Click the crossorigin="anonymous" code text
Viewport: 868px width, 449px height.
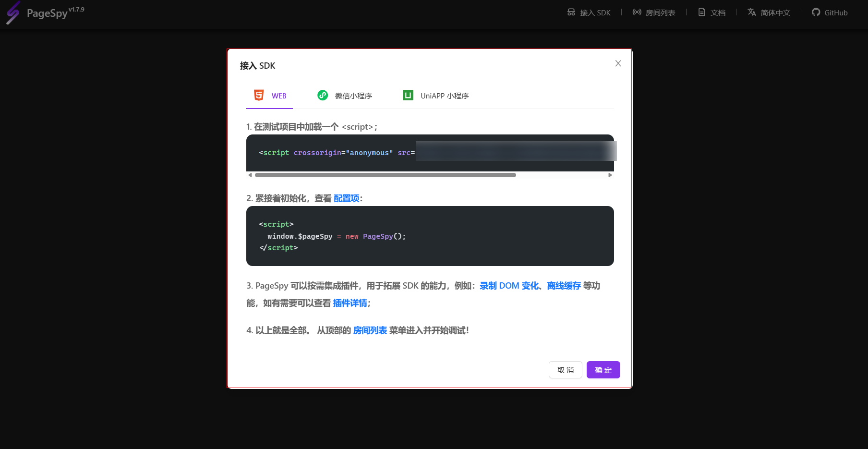click(343, 153)
